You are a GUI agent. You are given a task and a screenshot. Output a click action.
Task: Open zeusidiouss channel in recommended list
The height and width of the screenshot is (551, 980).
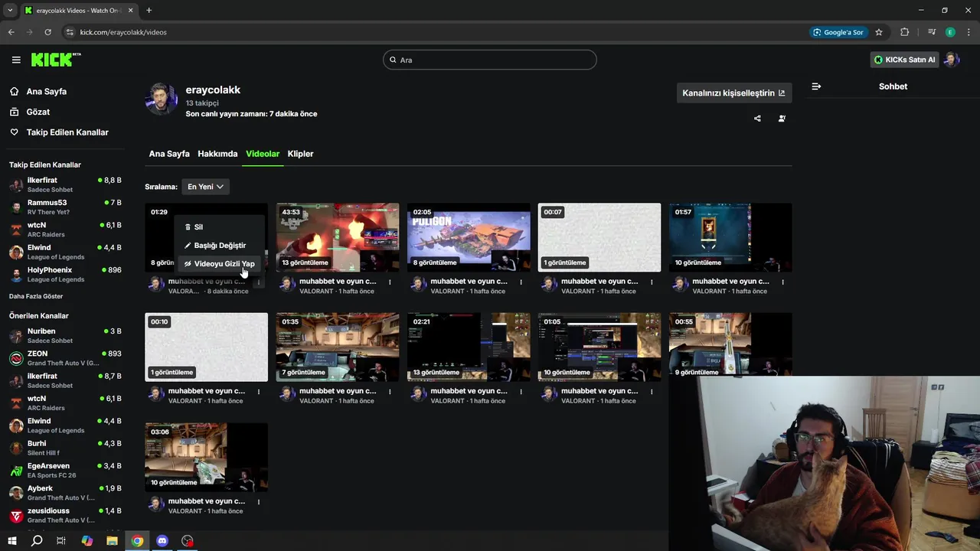(65, 515)
